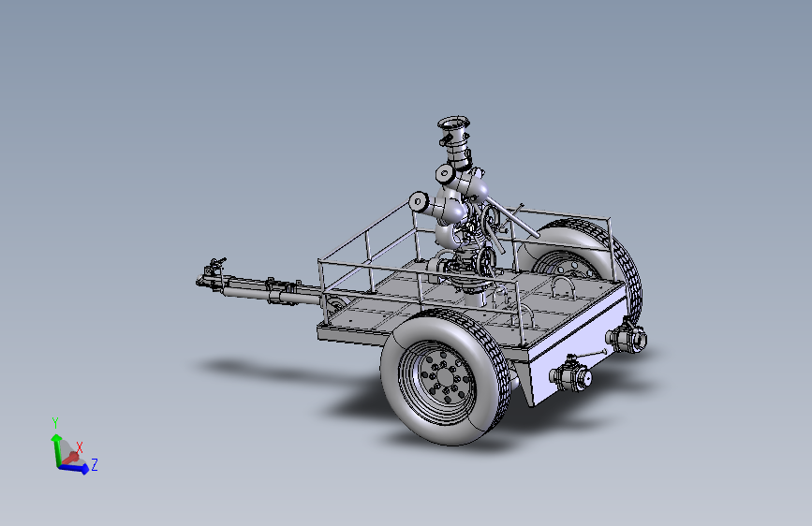Select the water monitor nozzle outlet on top
Image resolution: width=812 pixels, height=526 pixels.
(x=453, y=124)
